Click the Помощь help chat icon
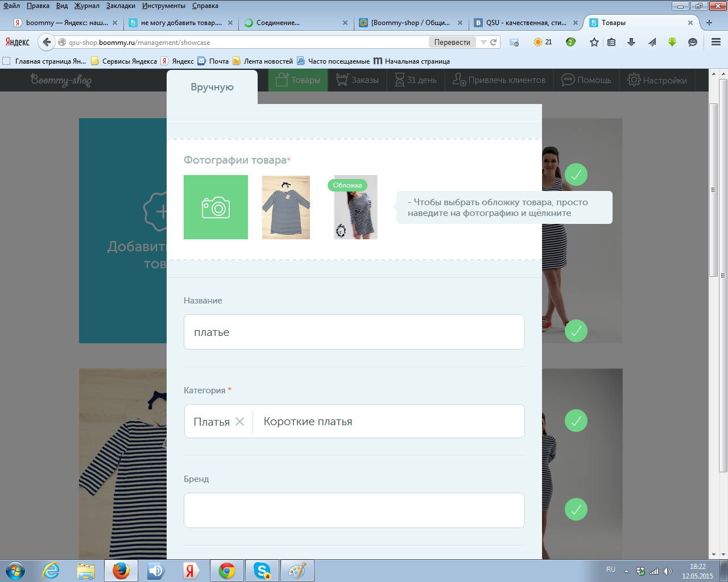Screen dimensions: 728x582 click(x=568, y=80)
